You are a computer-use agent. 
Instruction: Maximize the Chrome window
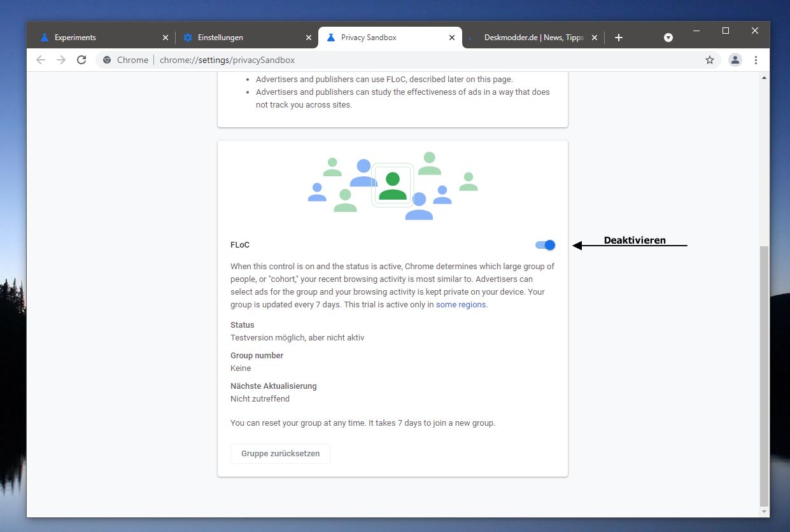point(725,31)
